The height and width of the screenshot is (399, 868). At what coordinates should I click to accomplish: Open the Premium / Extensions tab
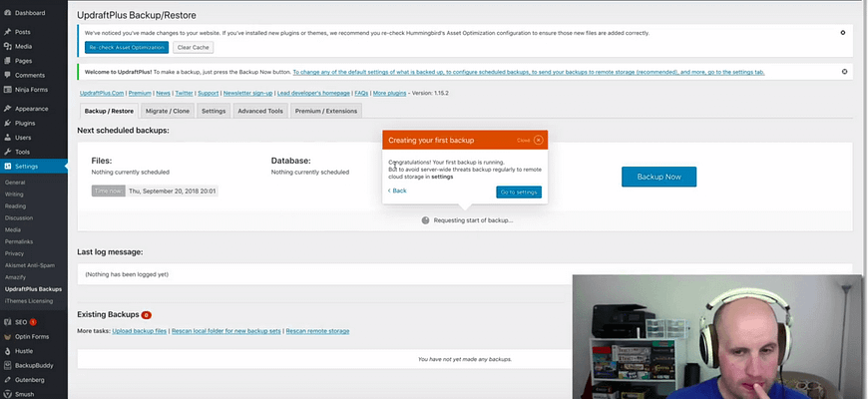(x=326, y=111)
